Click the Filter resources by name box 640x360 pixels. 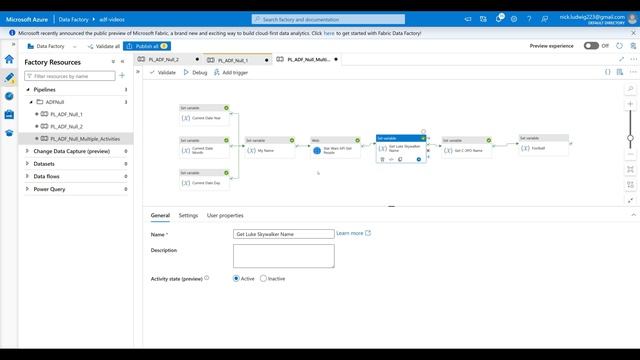click(70, 76)
